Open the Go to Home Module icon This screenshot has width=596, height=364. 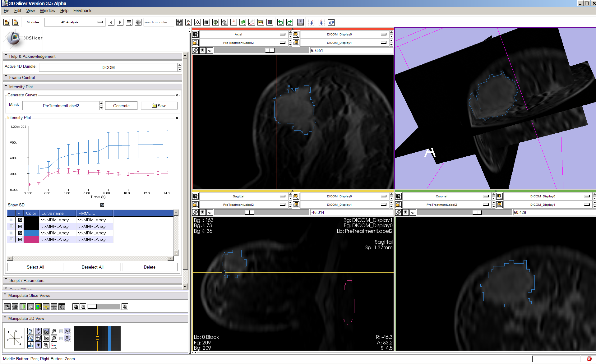click(188, 22)
